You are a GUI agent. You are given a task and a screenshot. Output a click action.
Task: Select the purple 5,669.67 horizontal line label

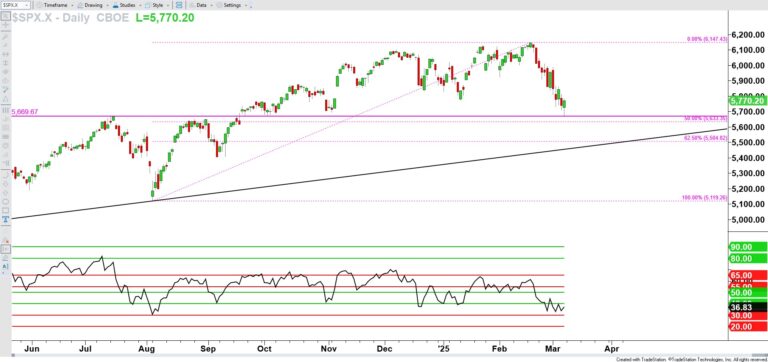tap(25, 112)
